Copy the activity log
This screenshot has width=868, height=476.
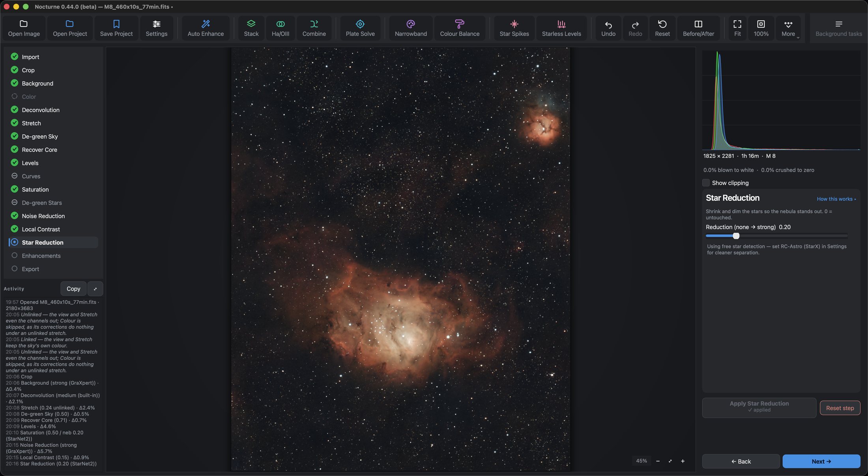pyautogui.click(x=73, y=289)
